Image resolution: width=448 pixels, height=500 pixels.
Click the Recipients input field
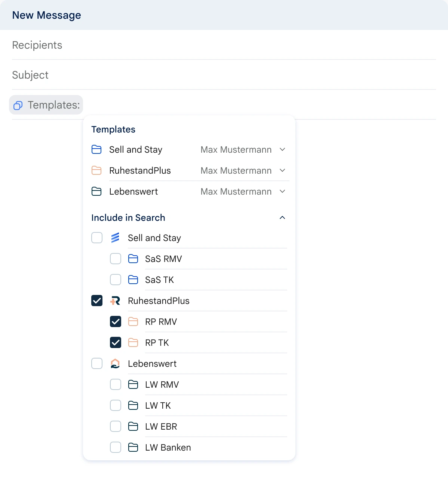(224, 45)
